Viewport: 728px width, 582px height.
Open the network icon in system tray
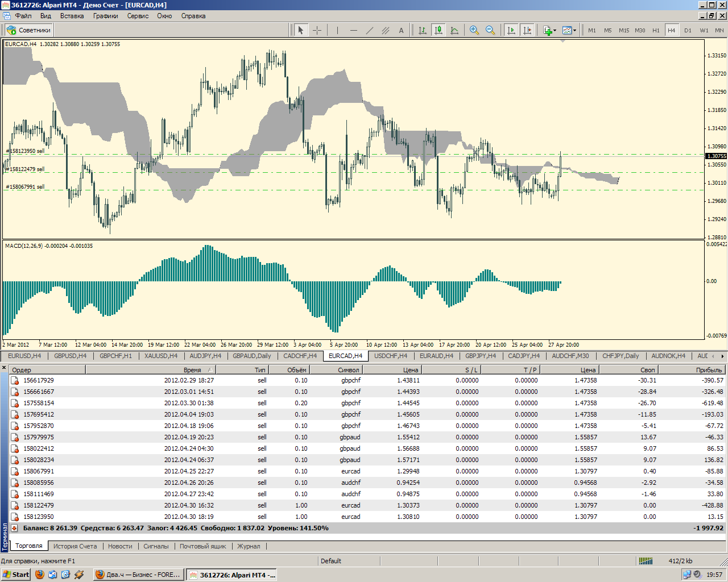coord(687,575)
